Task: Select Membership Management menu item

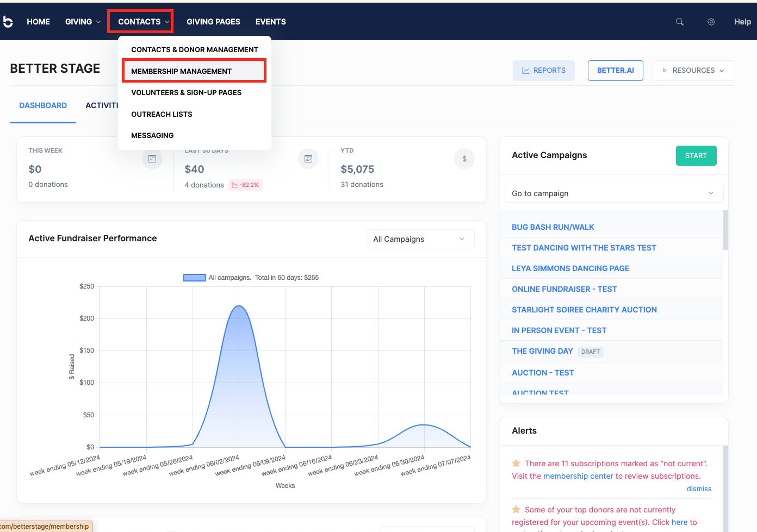Action: pyautogui.click(x=182, y=71)
